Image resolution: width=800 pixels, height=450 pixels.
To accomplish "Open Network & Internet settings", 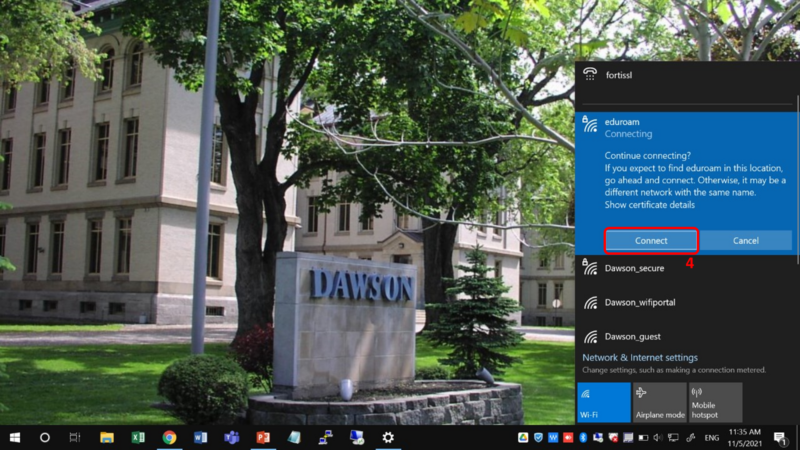I will [x=640, y=358].
